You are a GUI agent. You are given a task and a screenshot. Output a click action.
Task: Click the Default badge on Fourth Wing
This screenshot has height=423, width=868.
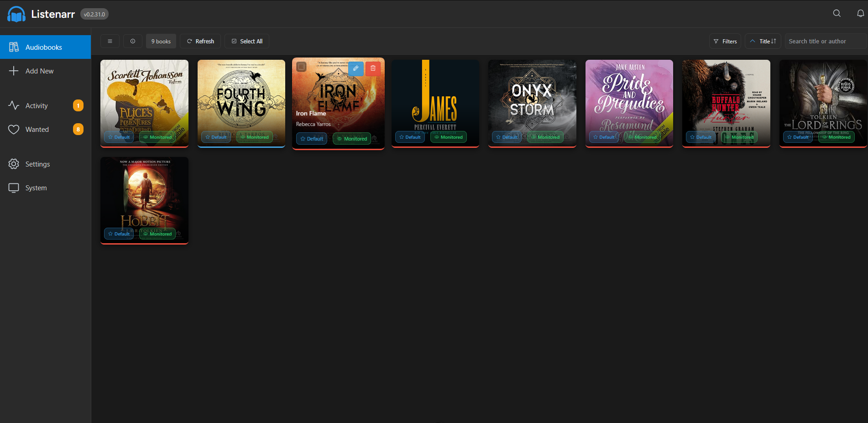(x=216, y=137)
